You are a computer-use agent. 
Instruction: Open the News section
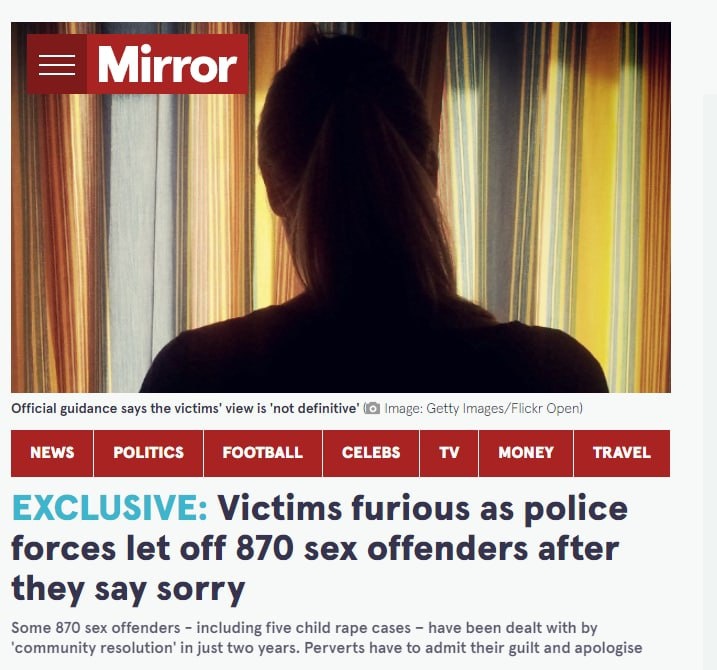click(52, 453)
